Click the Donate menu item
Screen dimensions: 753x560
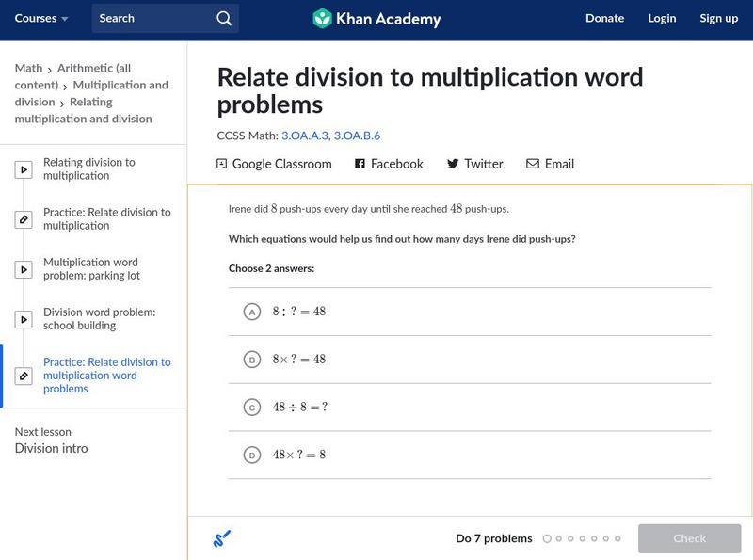604,18
